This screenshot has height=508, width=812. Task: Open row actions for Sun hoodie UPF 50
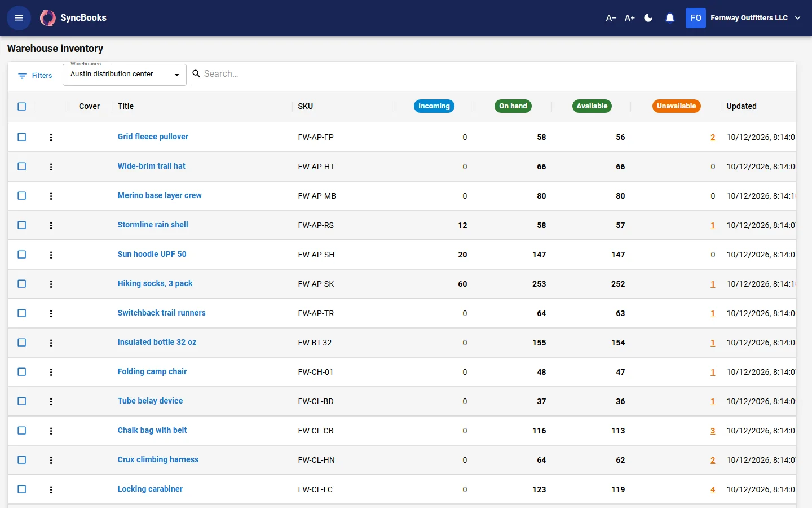pos(51,255)
